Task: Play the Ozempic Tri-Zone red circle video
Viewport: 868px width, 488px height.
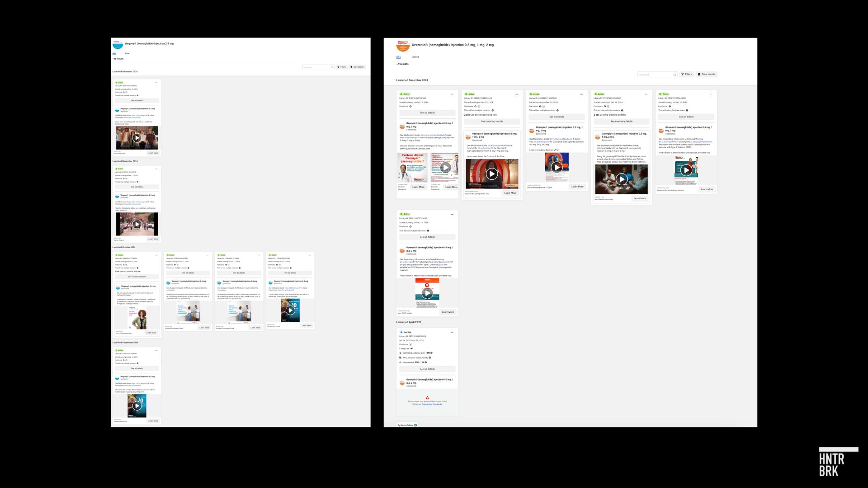Action: pos(491,174)
